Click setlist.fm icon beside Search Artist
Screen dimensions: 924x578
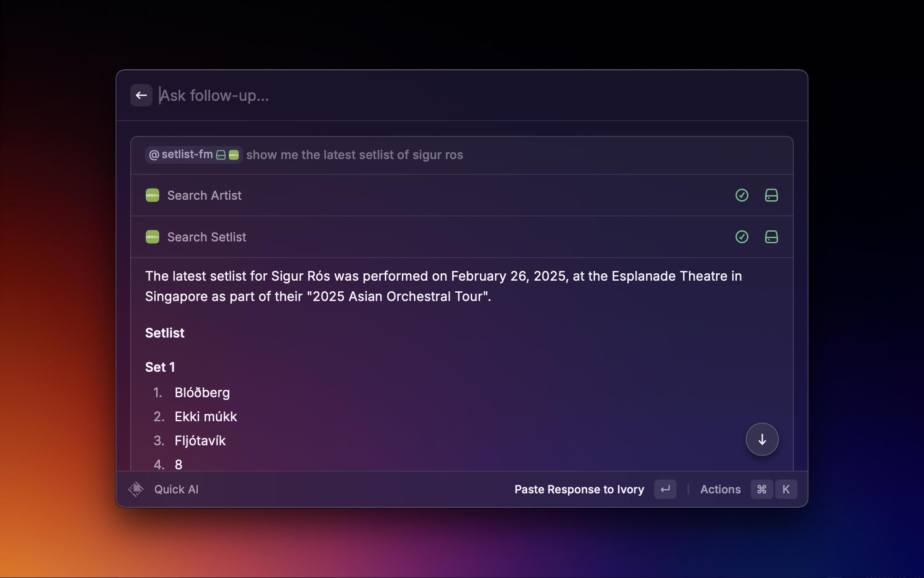click(x=152, y=195)
